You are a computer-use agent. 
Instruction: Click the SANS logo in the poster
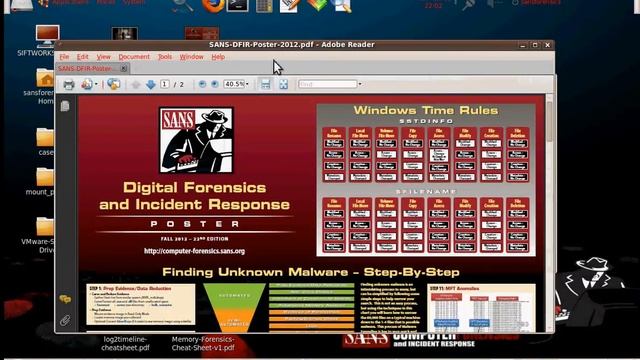coord(196,140)
